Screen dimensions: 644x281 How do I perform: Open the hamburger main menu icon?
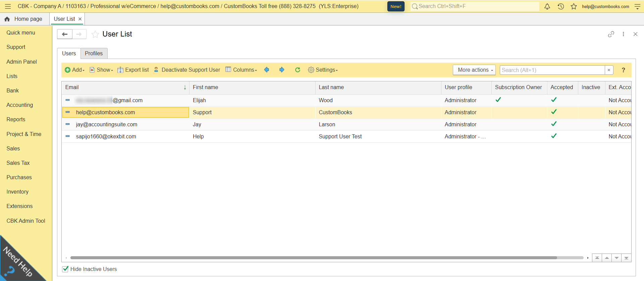click(x=8, y=6)
